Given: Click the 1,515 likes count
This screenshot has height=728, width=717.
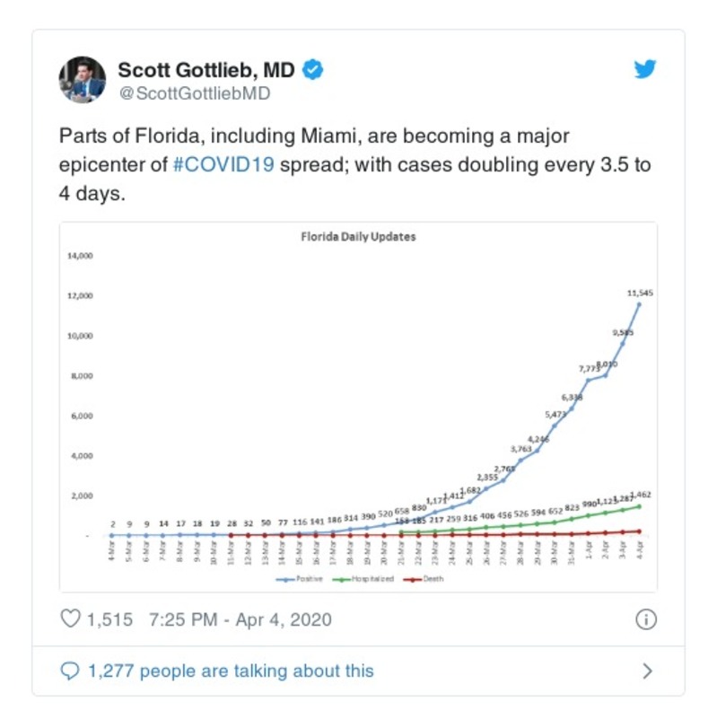Looking at the screenshot, I should pos(109,619).
